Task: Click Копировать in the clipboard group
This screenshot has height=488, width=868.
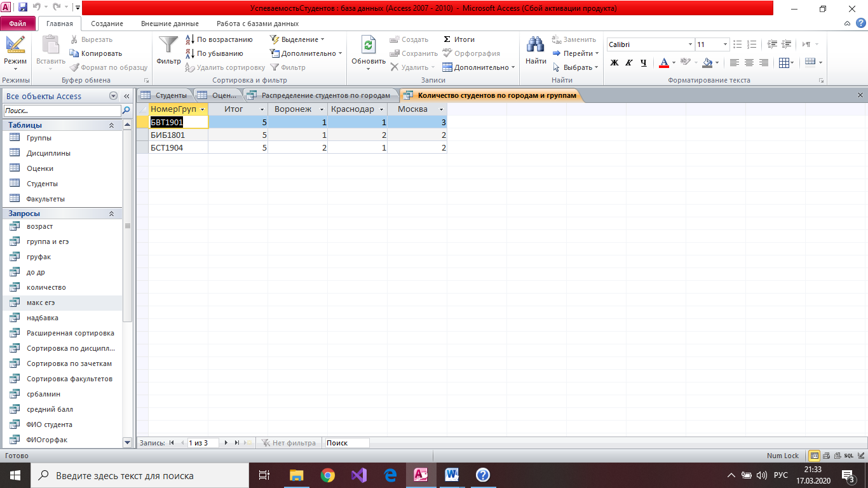Action: click(x=95, y=53)
